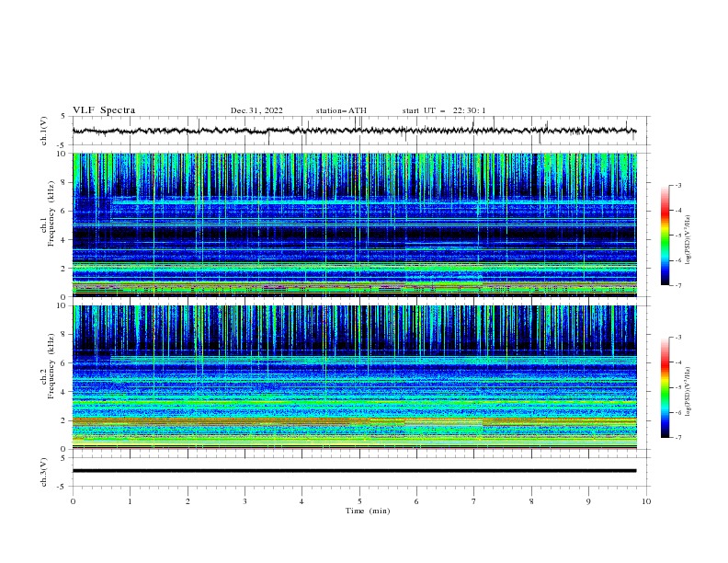Screen dimensions: 728x563
Task: Click the "-3" tick on ch.2 colorbar
Action: click(x=678, y=338)
